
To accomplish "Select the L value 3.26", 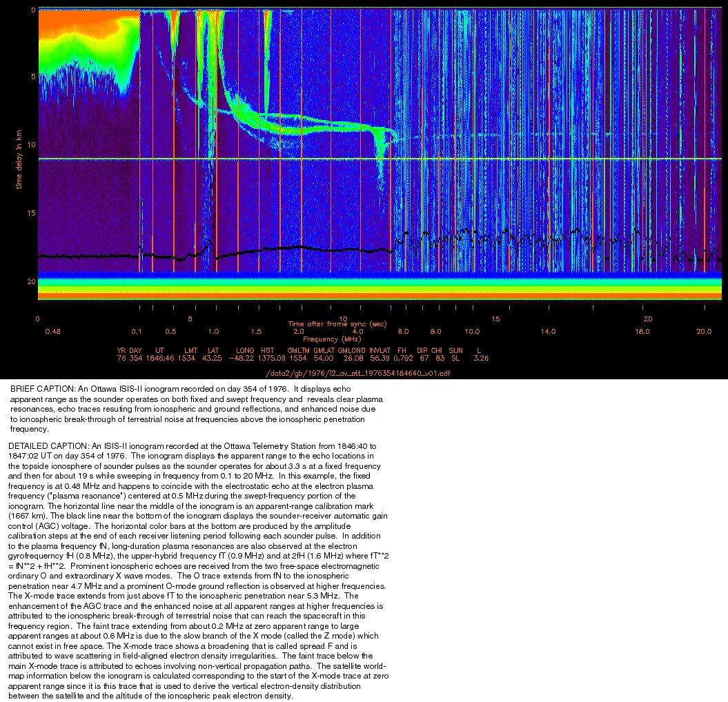I will pos(481,358).
